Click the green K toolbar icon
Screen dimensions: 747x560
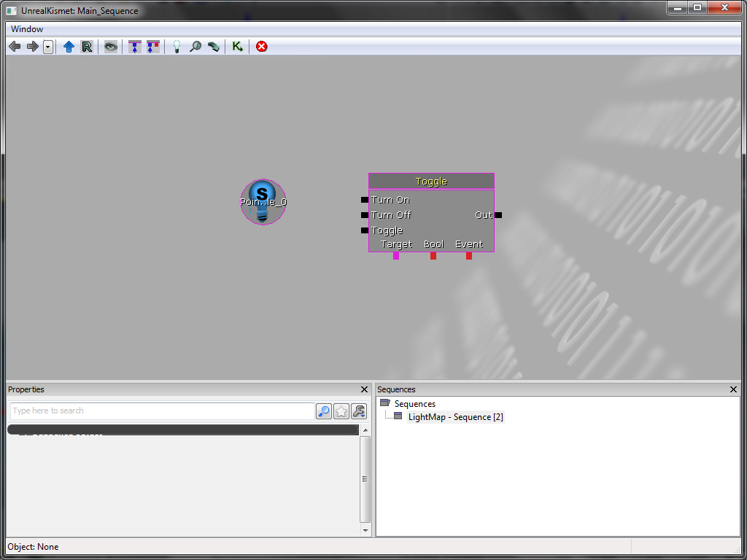click(x=237, y=47)
